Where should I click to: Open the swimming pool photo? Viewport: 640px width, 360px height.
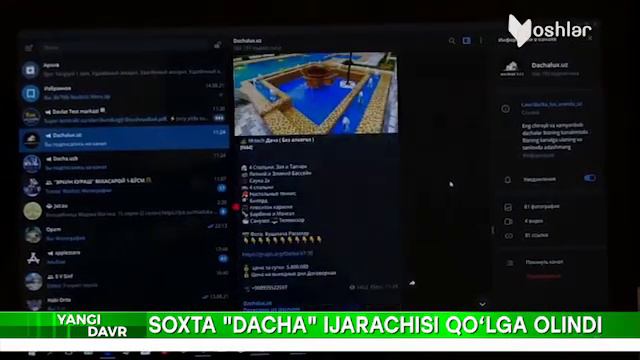315,93
